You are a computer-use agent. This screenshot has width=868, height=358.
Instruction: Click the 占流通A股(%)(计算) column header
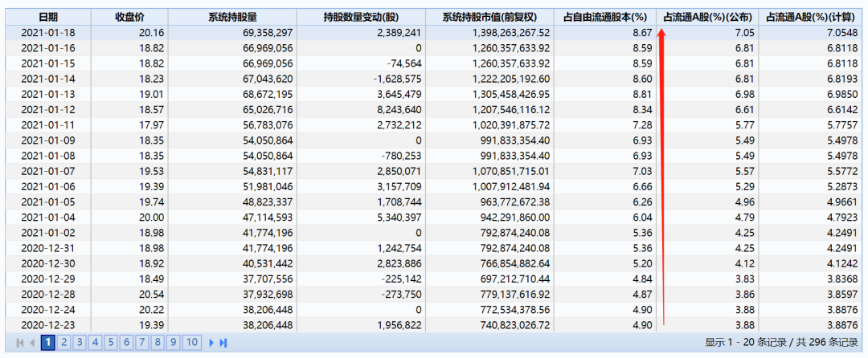810,17
